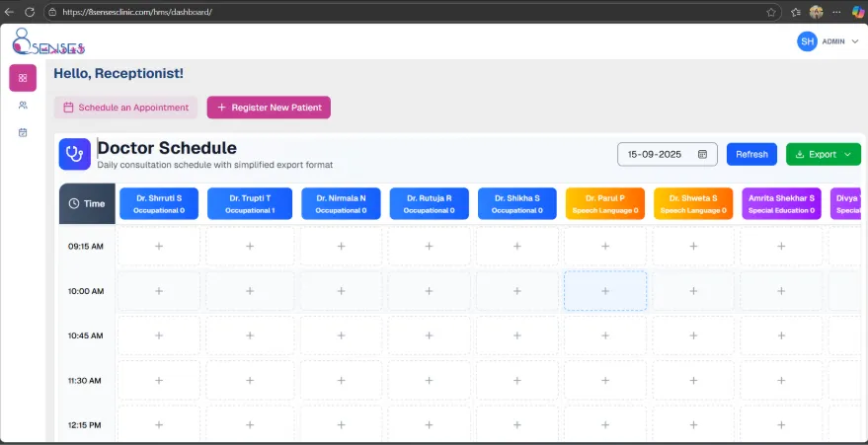Add 10:45 AM slot for Dr. Trupti T

pyautogui.click(x=250, y=335)
